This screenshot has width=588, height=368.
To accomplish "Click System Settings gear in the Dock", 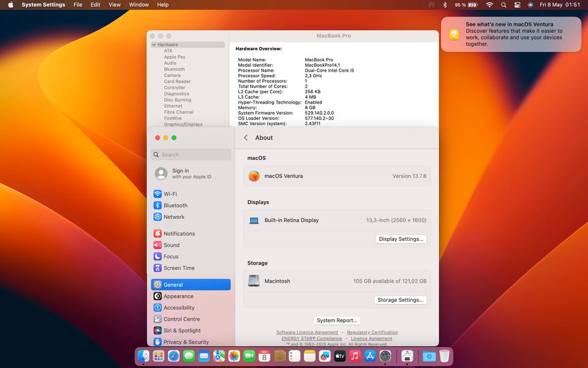I will (x=385, y=356).
